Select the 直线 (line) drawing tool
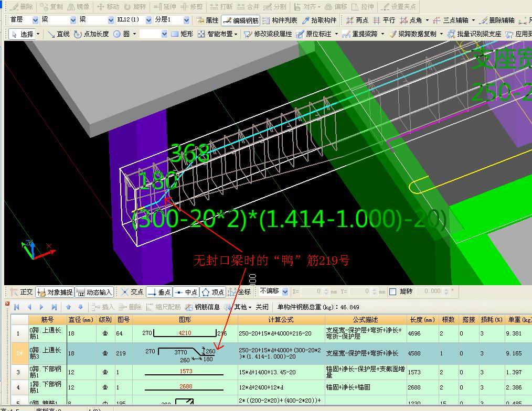The image size is (532, 411). click(x=59, y=34)
